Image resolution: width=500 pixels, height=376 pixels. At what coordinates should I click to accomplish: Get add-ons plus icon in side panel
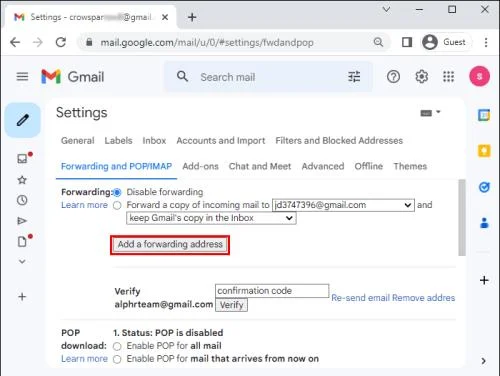(484, 280)
